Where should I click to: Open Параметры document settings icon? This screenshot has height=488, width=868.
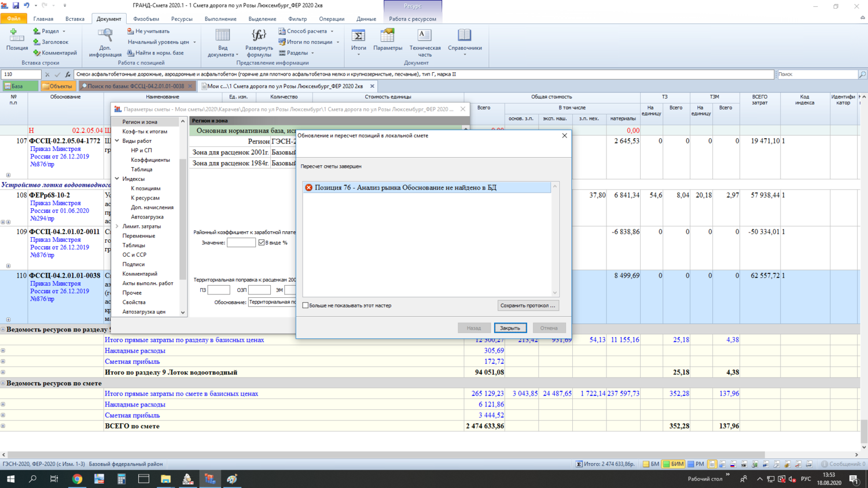click(x=387, y=36)
